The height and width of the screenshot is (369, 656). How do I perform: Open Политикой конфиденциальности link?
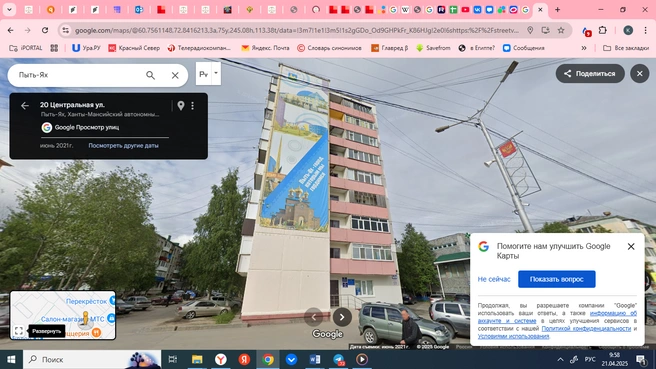point(586,328)
